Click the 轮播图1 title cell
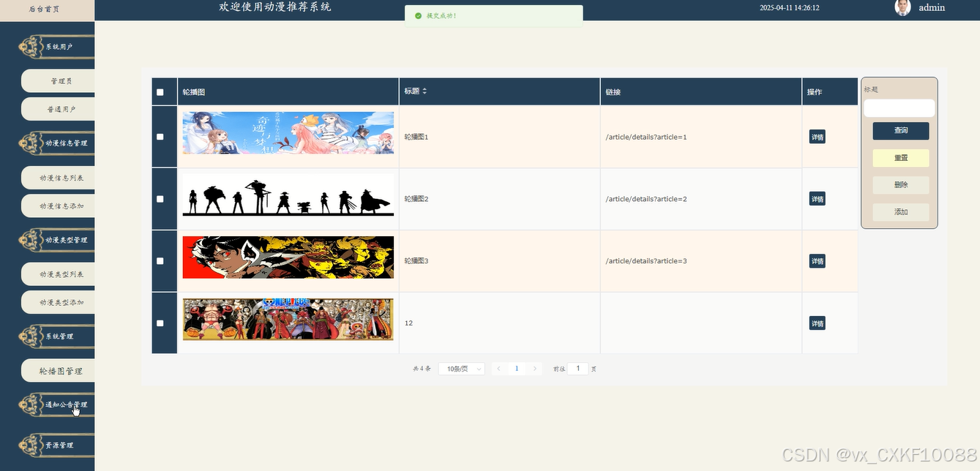980x471 pixels. pyautogui.click(x=500, y=137)
